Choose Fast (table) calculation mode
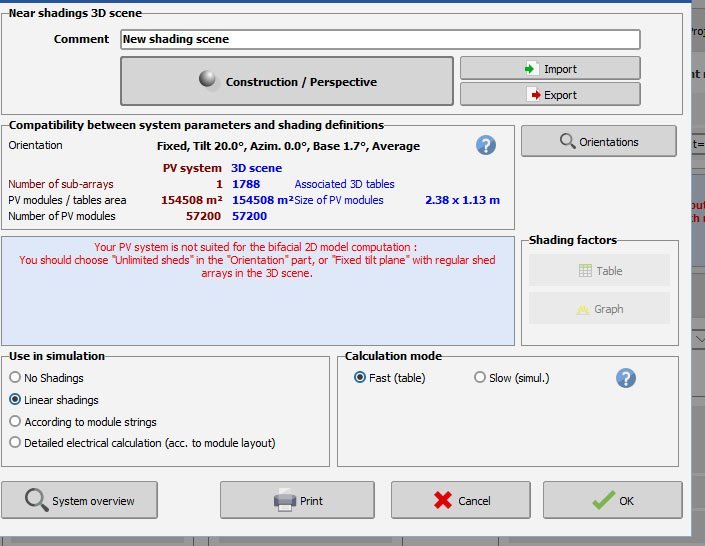Viewport: 705px width, 546px height. click(x=360, y=378)
